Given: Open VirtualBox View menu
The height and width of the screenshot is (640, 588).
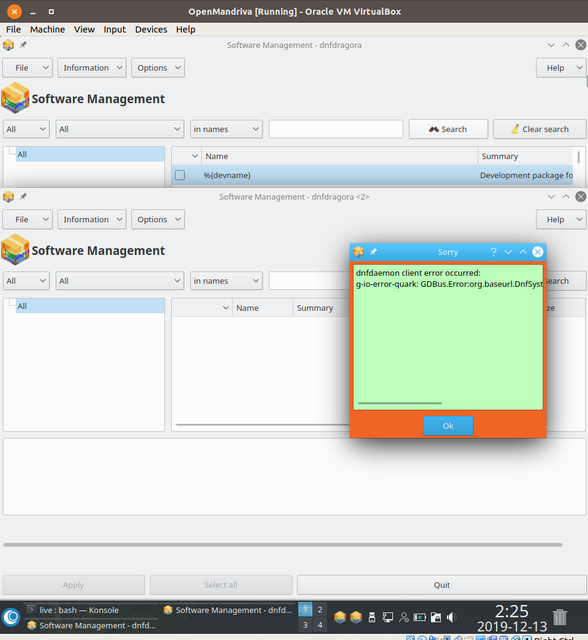Looking at the screenshot, I should click(x=84, y=29).
